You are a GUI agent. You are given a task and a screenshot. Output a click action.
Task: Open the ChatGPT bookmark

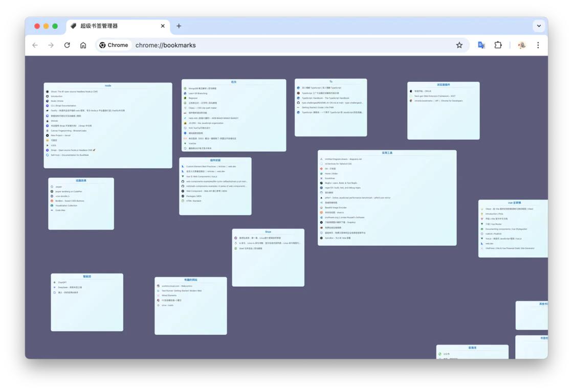[62, 282]
